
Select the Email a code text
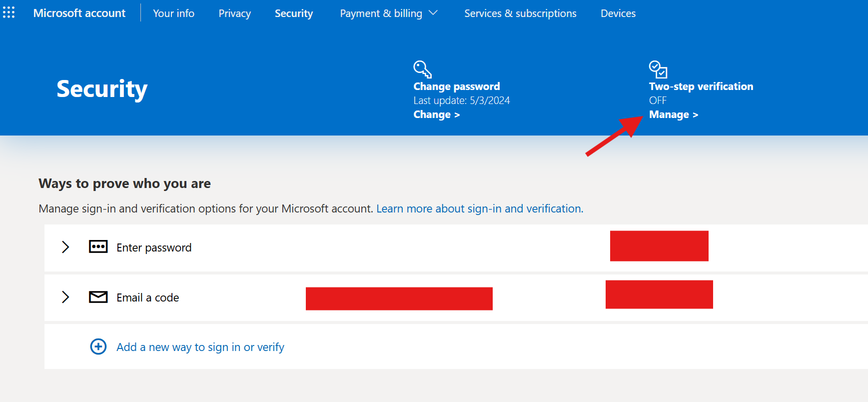[147, 297]
